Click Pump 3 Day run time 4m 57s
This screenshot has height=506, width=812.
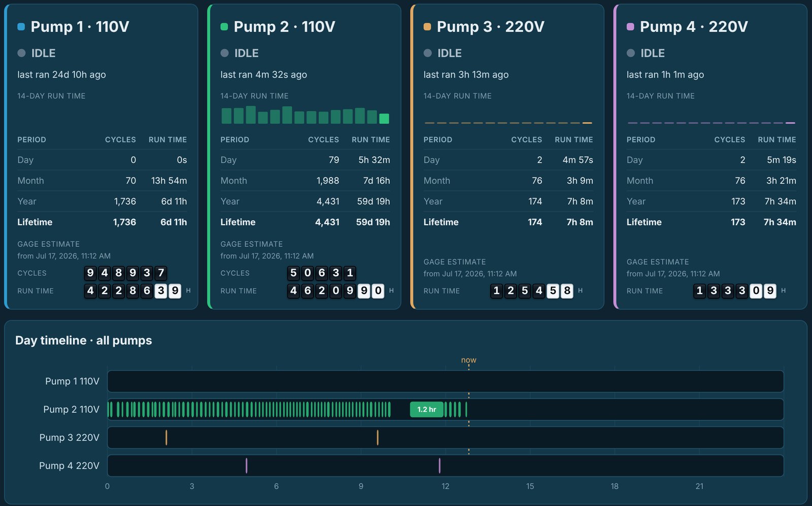pos(578,160)
